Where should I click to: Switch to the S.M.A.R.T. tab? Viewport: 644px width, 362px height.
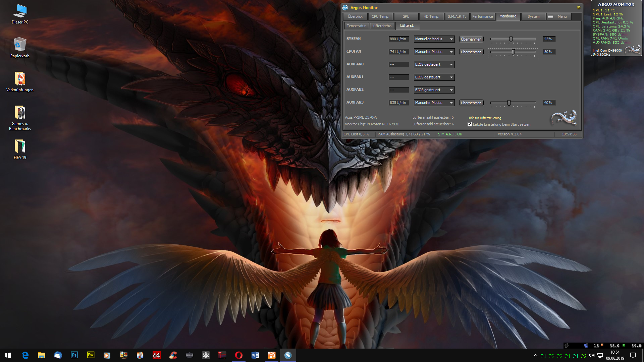[x=457, y=16]
